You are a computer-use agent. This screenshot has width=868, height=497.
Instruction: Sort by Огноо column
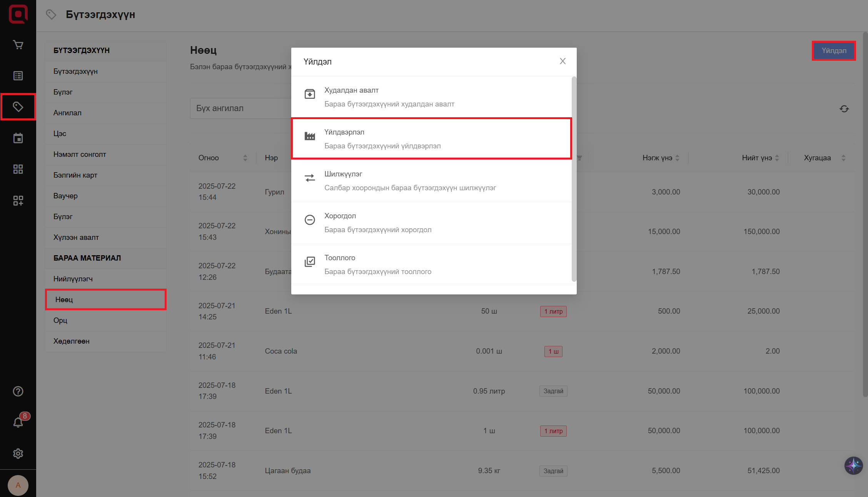(x=245, y=158)
